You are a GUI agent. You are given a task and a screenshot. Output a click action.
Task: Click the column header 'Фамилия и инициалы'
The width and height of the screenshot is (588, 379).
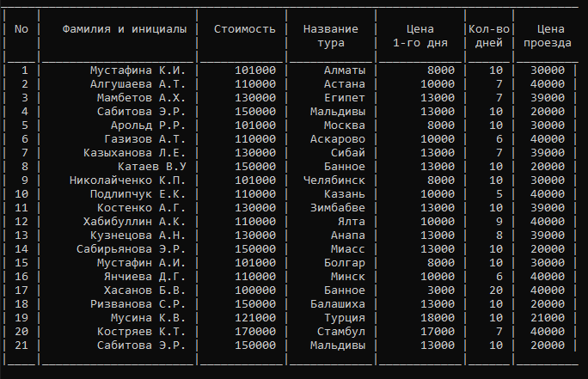click(x=124, y=29)
